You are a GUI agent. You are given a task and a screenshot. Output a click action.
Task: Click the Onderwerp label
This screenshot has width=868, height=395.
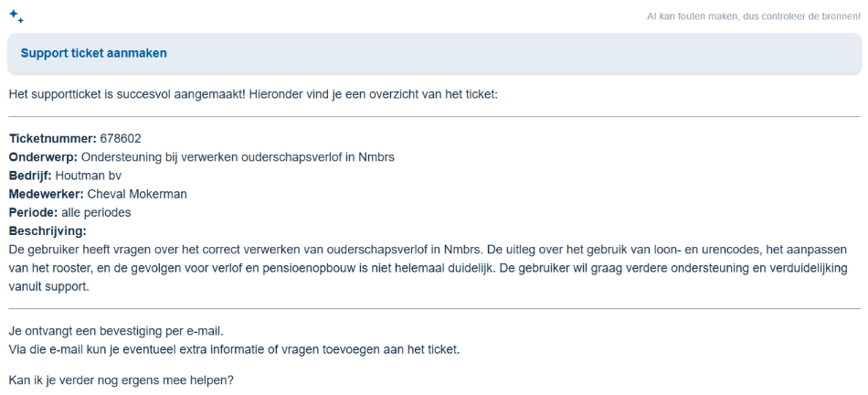[43, 156]
